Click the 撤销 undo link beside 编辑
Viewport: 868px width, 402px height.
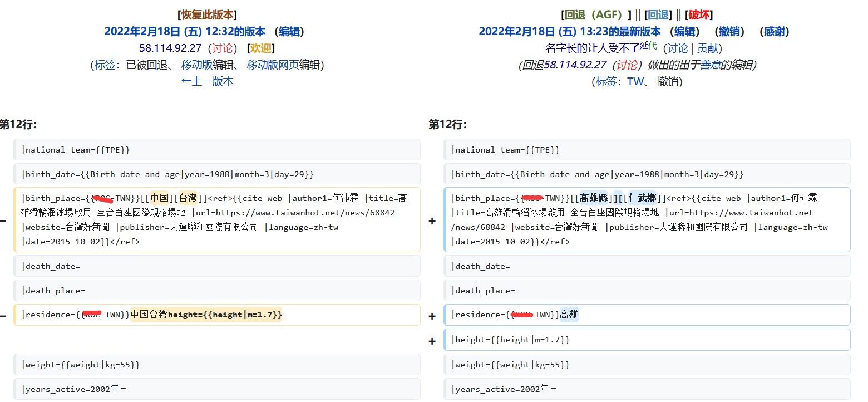click(729, 32)
